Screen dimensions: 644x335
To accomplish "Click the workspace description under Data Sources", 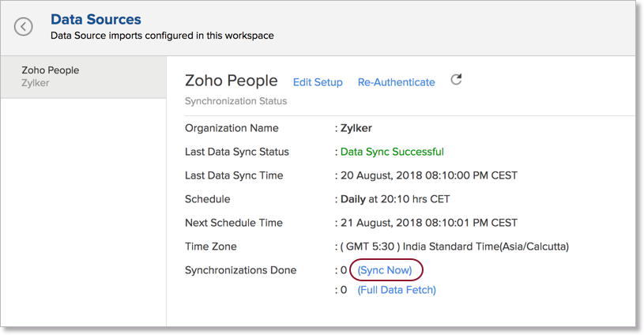I will (x=162, y=36).
